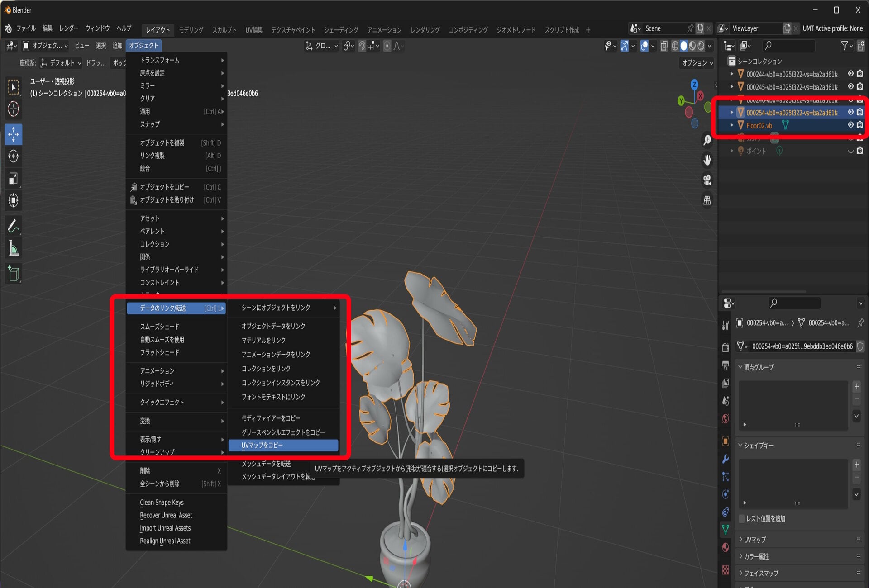Toggle camera view icon
The image size is (869, 588).
point(707,180)
